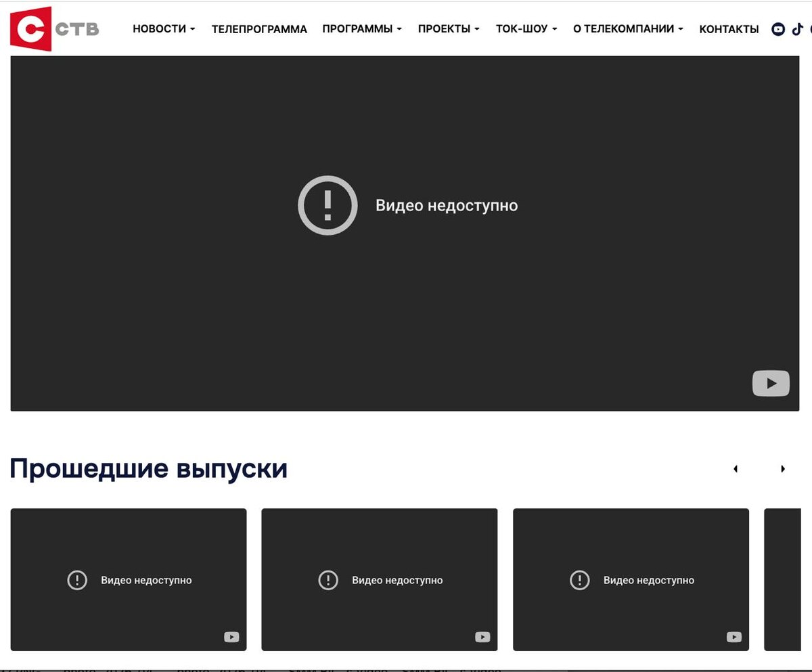Open the КОНТАКТЫ page
This screenshot has width=812, height=672.
pos(729,29)
